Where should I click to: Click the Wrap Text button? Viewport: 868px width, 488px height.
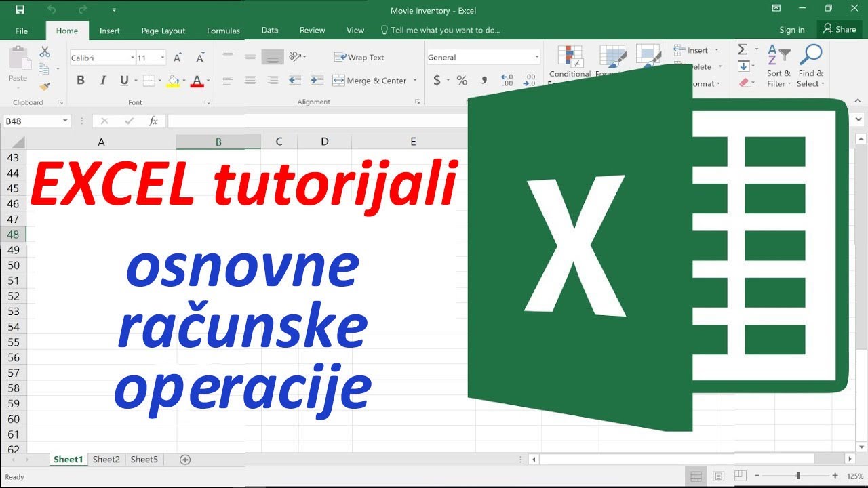359,57
